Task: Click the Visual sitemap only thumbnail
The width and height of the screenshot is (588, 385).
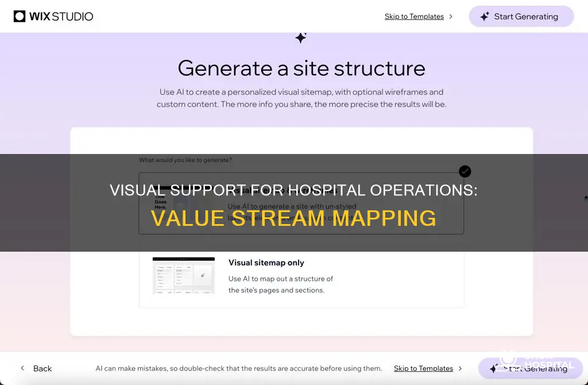Action: (184, 275)
